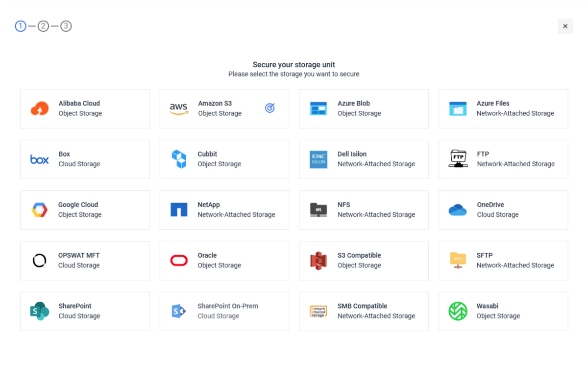Go to wizard step 1 indicator
The image size is (588, 368).
pyautogui.click(x=21, y=26)
